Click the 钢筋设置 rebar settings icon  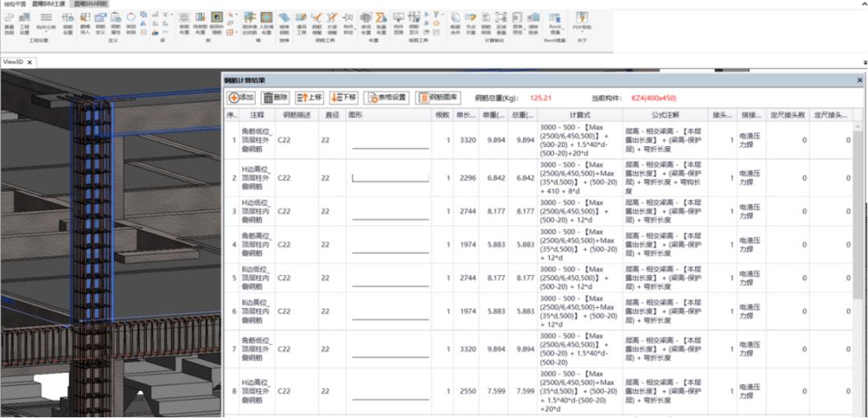[68, 21]
